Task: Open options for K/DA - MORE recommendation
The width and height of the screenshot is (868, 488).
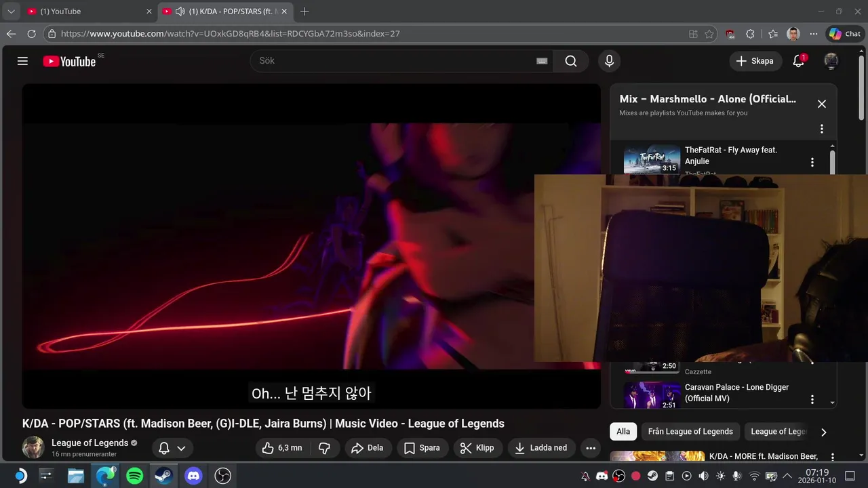Action: [x=833, y=457]
